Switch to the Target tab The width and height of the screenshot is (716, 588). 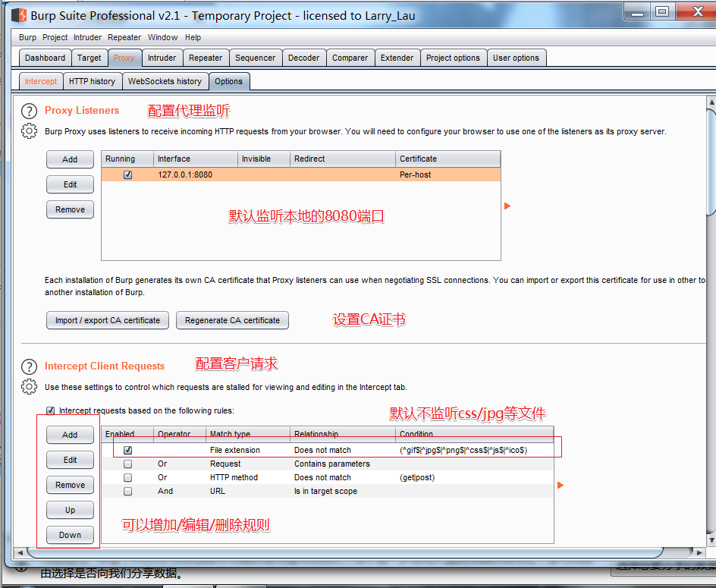click(x=89, y=58)
